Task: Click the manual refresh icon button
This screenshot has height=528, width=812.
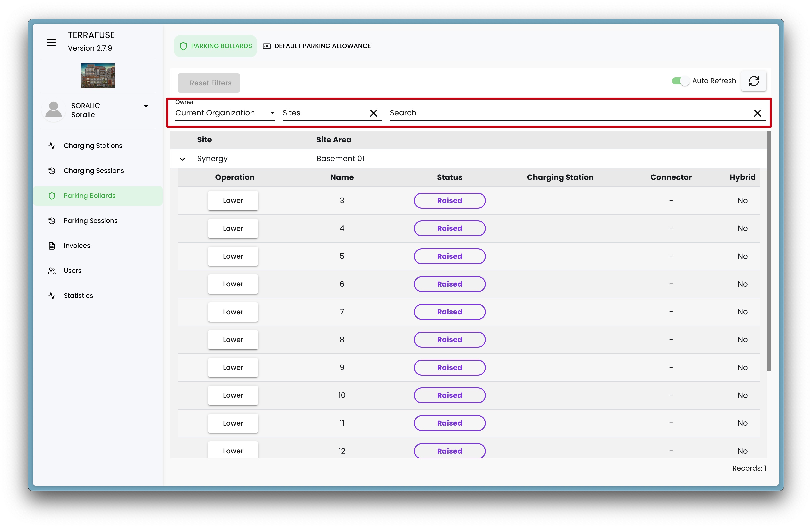Action: pos(754,81)
